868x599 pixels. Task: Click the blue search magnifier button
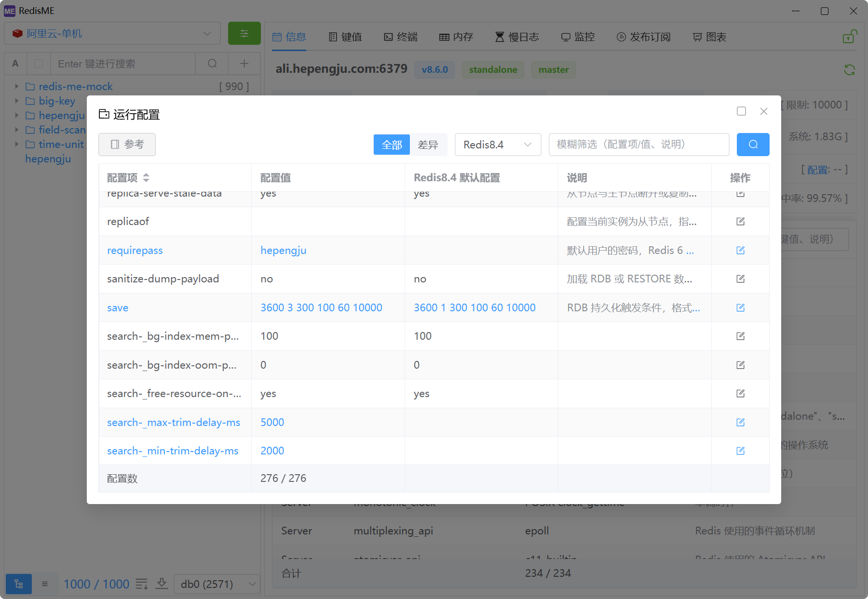[753, 145]
